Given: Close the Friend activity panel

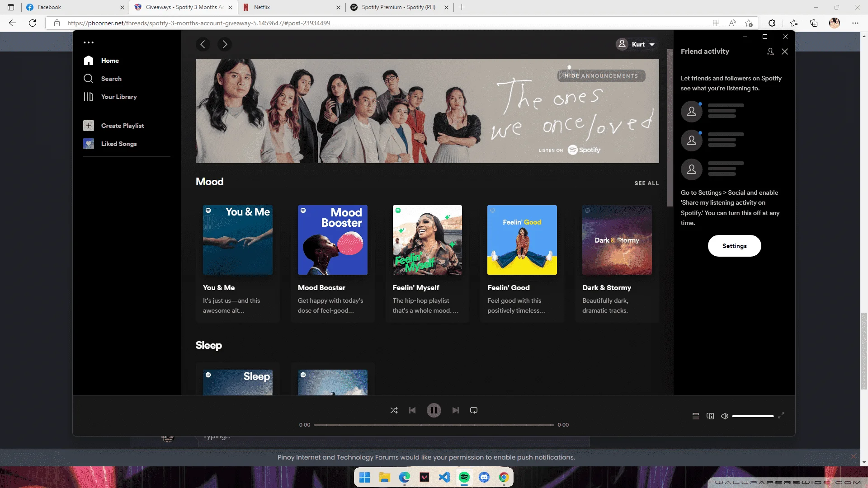Looking at the screenshot, I should tap(785, 52).
